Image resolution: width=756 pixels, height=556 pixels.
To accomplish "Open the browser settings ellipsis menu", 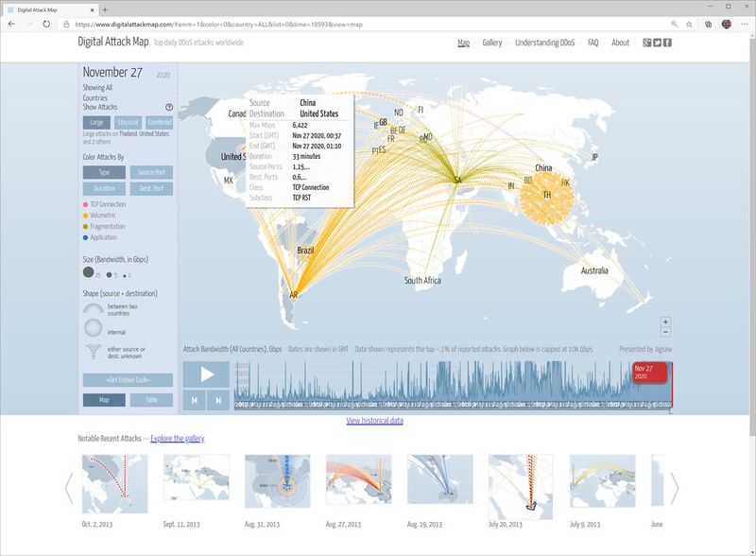I will pyautogui.click(x=745, y=24).
